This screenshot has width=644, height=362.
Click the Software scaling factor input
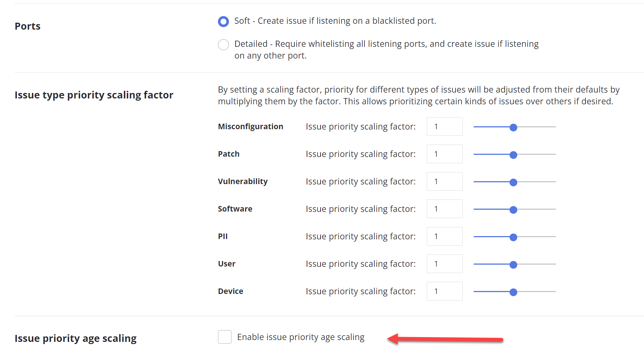coord(444,209)
